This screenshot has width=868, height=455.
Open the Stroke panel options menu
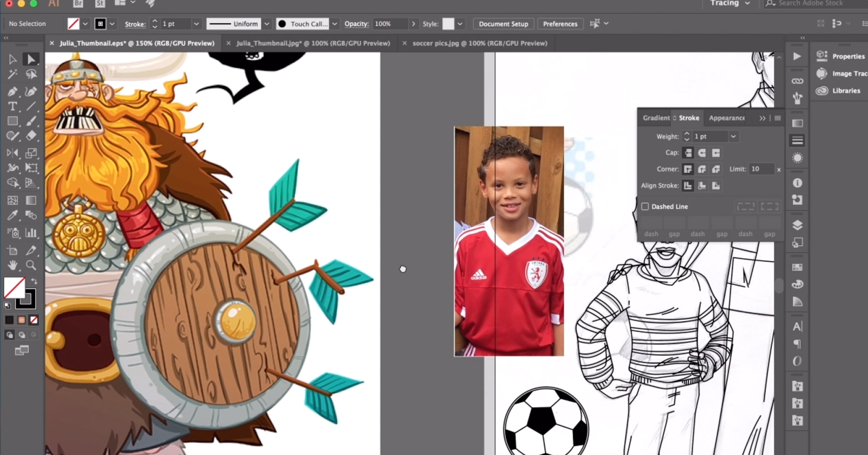point(778,118)
